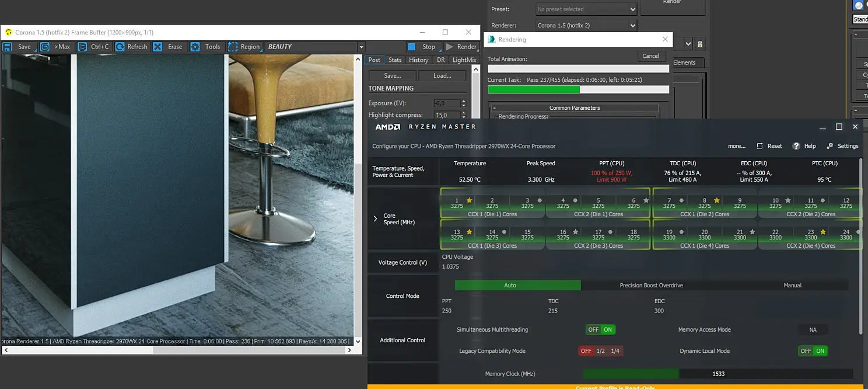Open Ryzen Master Settings
This screenshot has width=868, height=389.
[x=842, y=146]
